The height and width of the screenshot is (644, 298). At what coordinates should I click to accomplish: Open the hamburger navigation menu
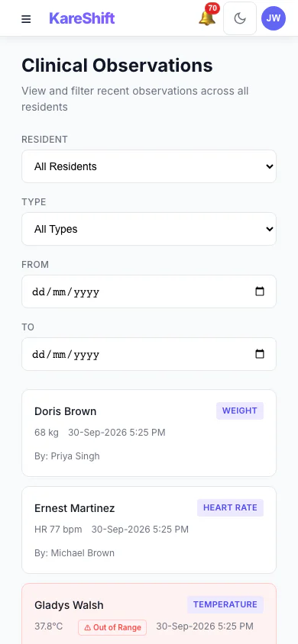click(26, 19)
